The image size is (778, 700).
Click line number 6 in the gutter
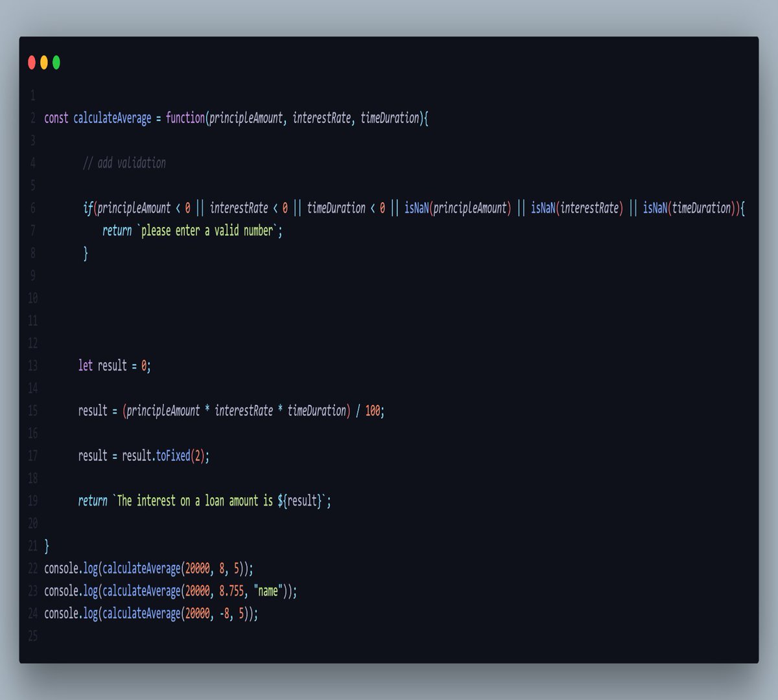(x=32, y=207)
